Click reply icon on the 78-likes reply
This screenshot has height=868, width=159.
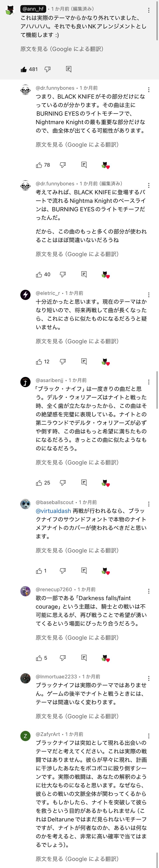coord(84,165)
